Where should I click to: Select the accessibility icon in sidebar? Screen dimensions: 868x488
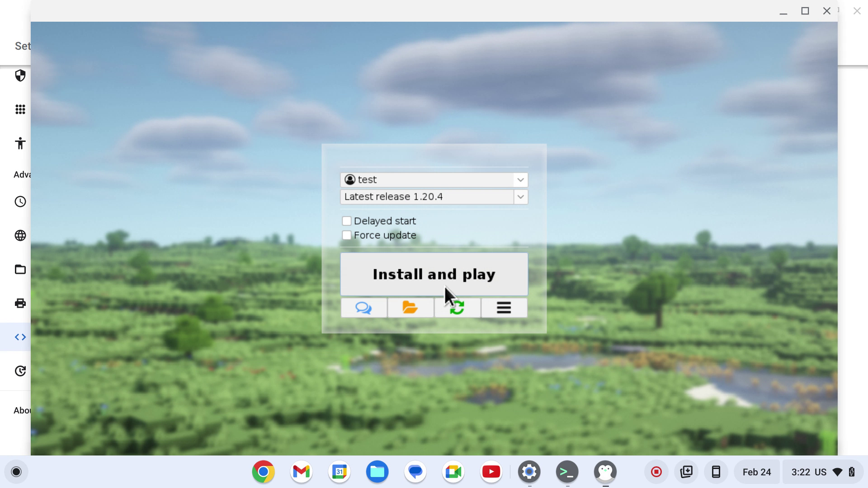[x=21, y=143]
